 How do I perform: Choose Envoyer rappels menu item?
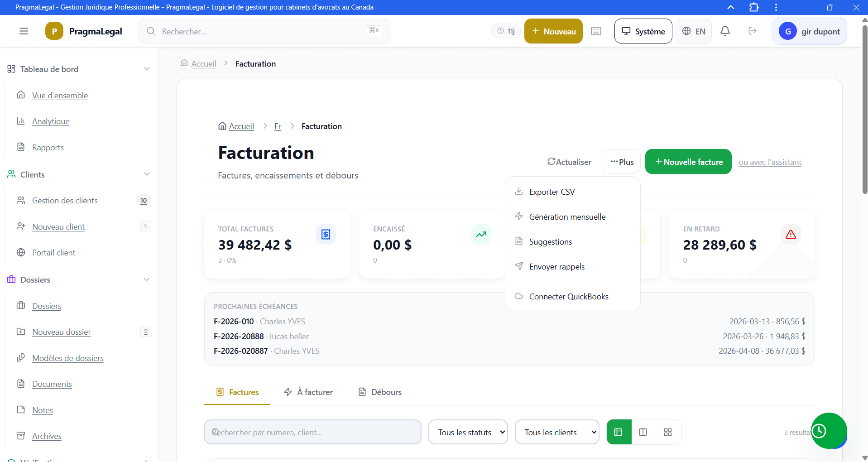pos(573,267)
